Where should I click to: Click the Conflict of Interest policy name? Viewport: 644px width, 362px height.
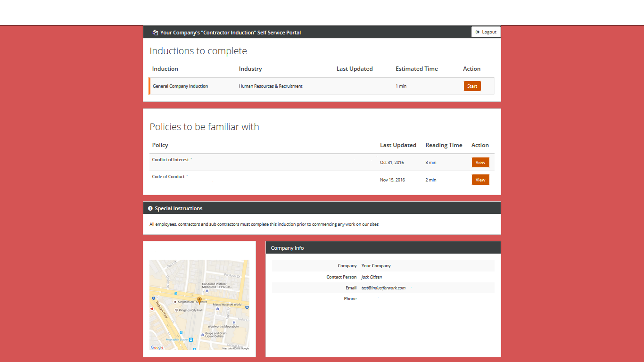(171, 160)
